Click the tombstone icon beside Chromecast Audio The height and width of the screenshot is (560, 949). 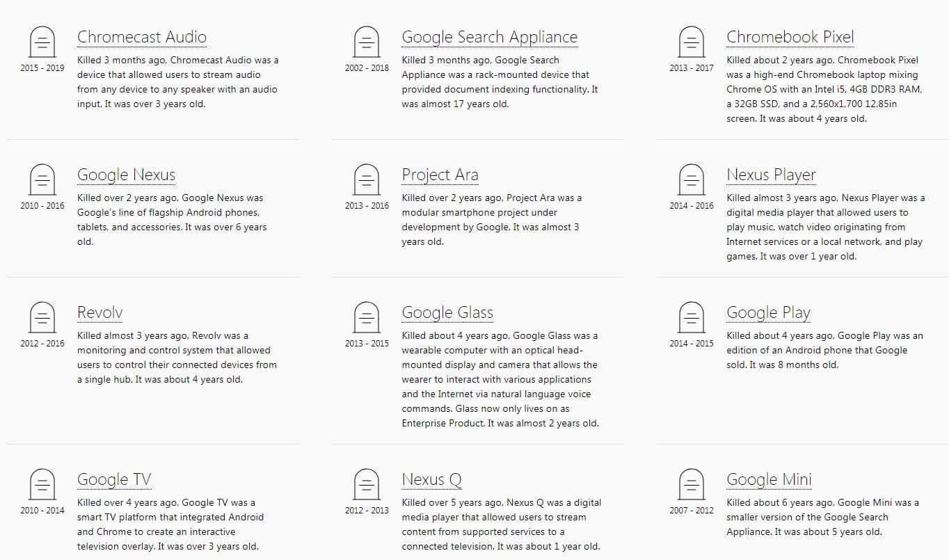(x=42, y=42)
